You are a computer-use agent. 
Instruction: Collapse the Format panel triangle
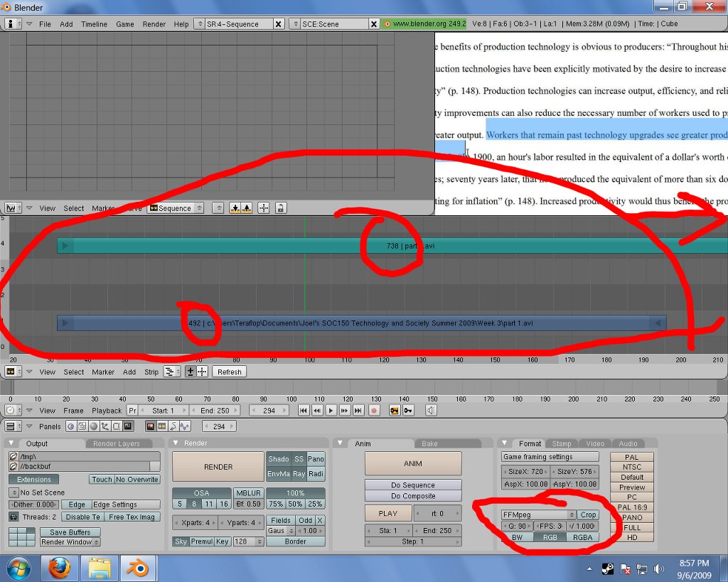504,443
